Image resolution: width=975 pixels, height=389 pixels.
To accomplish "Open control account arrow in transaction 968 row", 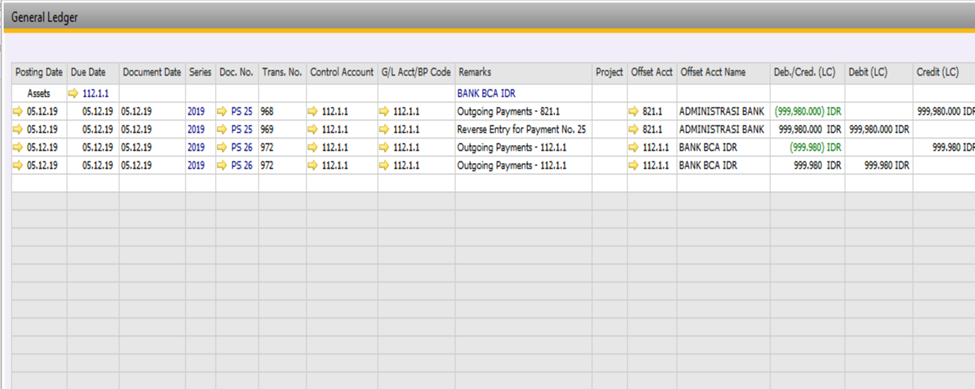I will [313, 112].
